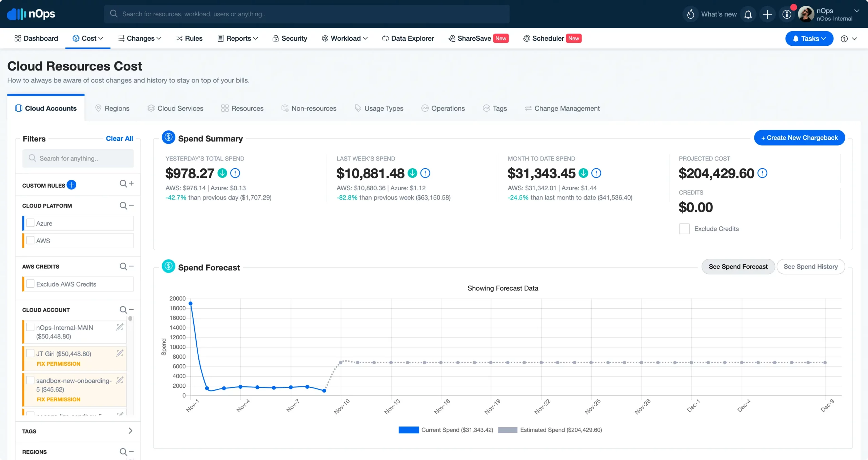Enable Exclude AWS Credits checkbox
The height and width of the screenshot is (460, 868).
(x=30, y=284)
